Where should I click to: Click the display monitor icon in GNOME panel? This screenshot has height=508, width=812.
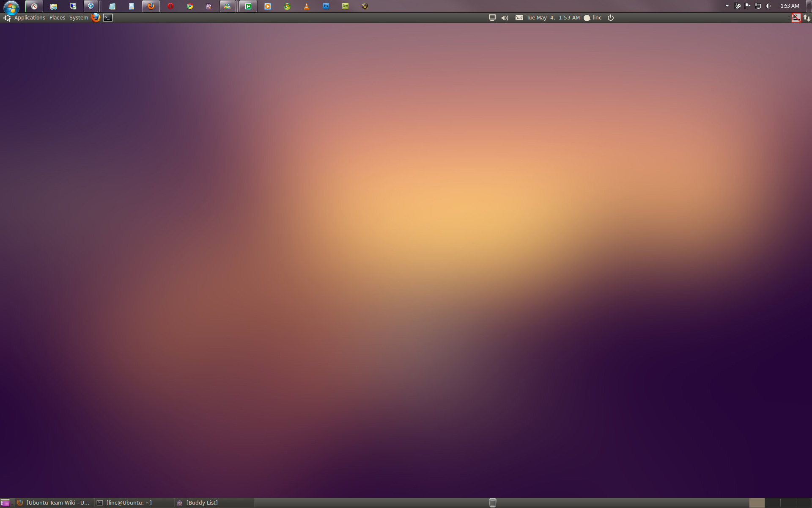(492, 18)
